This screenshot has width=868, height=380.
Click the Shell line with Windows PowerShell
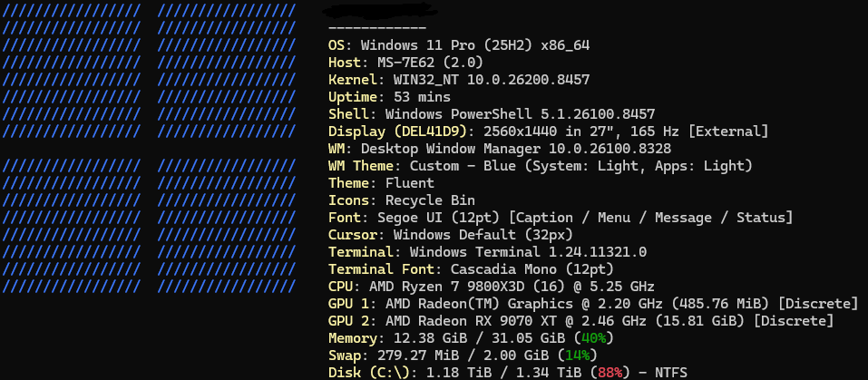tap(492, 114)
